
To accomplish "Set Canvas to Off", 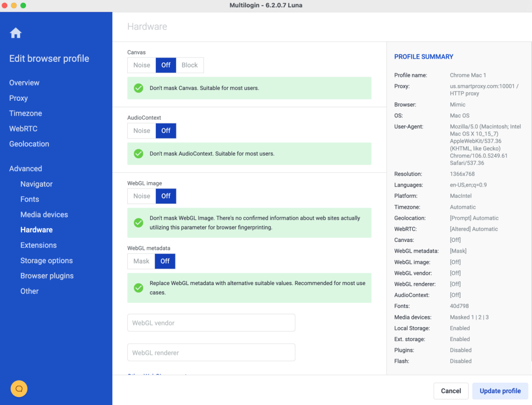I will pos(166,65).
